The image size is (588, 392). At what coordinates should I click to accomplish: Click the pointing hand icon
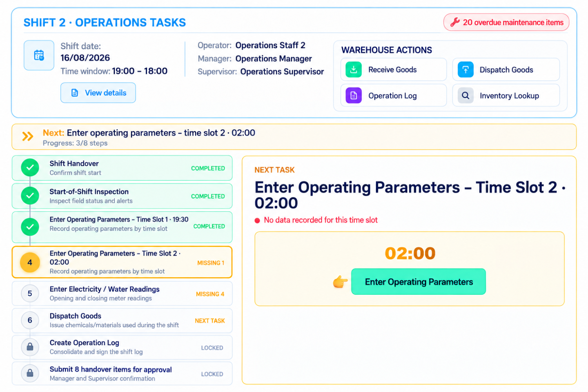point(340,281)
